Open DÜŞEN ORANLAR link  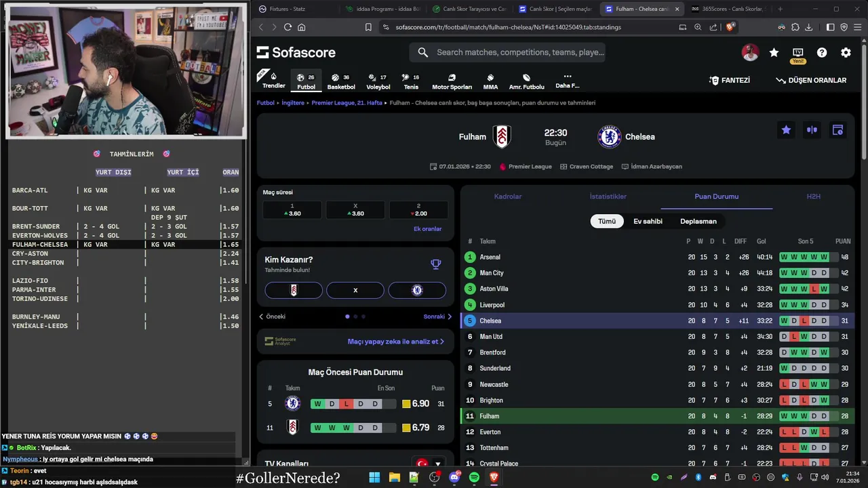(811, 80)
